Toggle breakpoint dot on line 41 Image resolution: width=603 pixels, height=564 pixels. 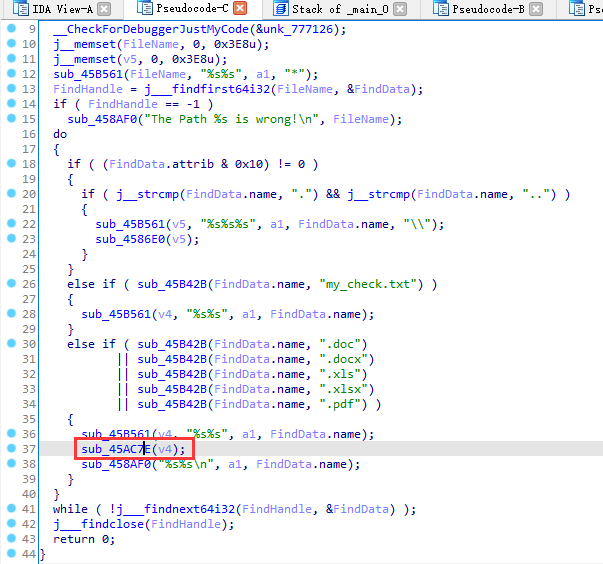(x=11, y=507)
